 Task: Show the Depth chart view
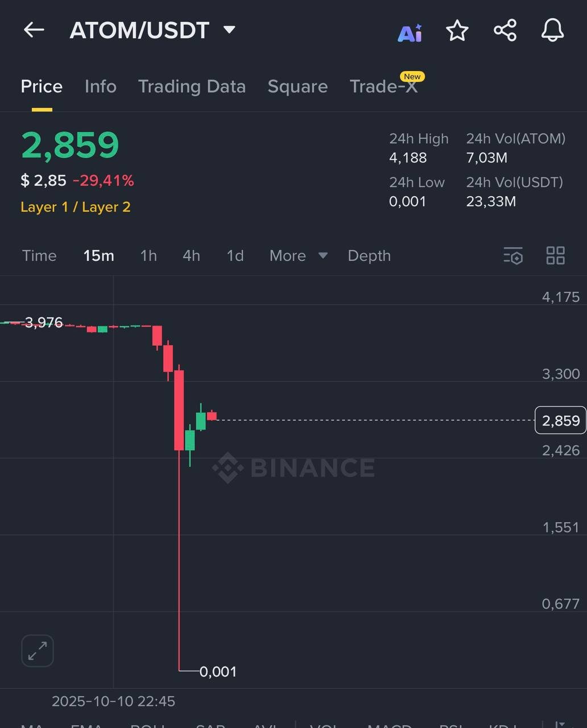[369, 256]
